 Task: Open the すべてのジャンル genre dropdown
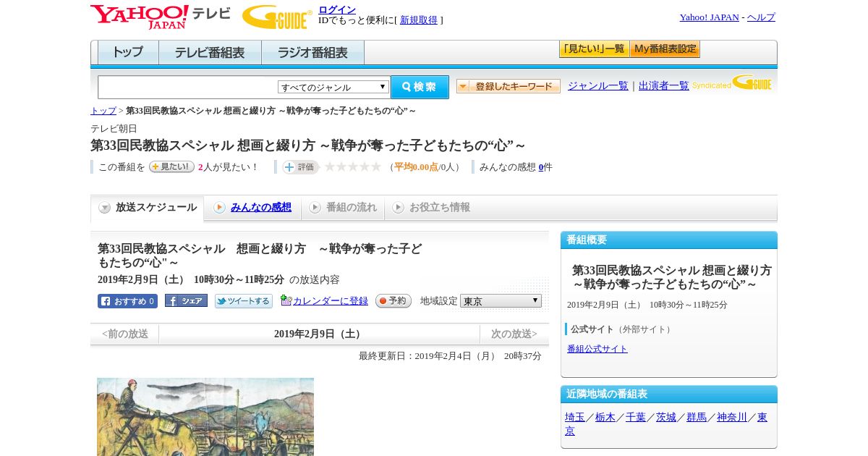[333, 87]
